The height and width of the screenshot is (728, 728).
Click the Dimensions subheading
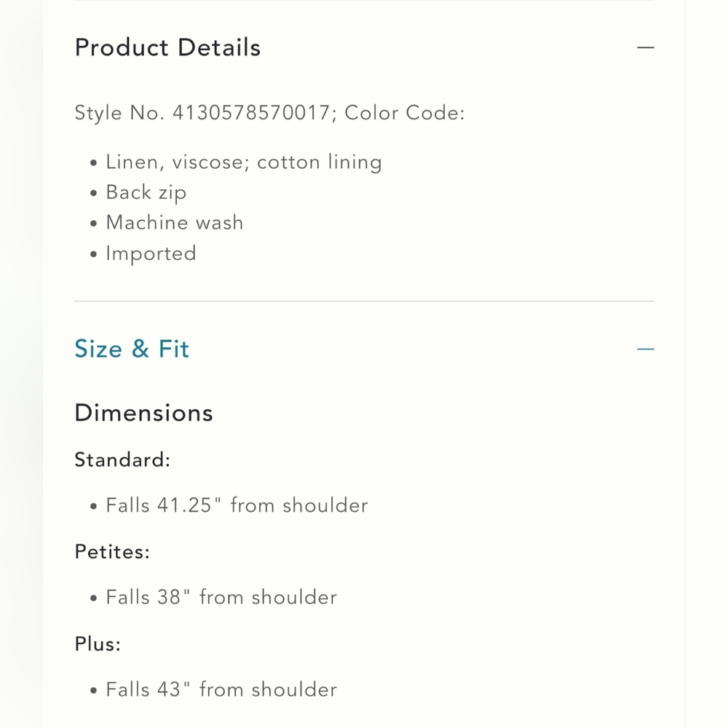pyautogui.click(x=143, y=413)
